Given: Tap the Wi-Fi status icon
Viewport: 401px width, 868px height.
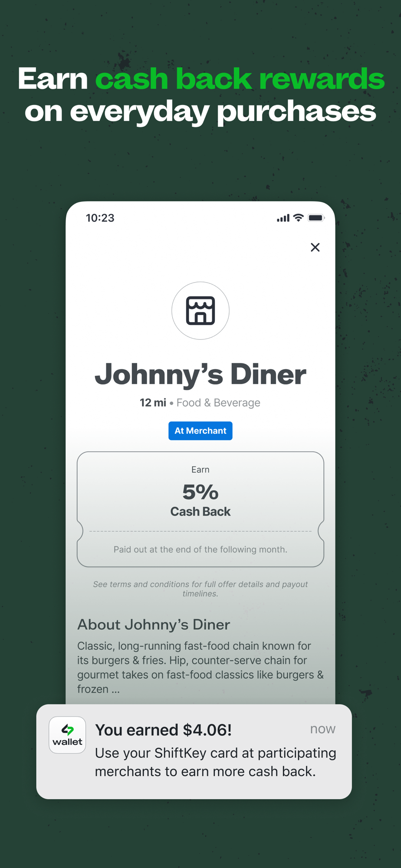Looking at the screenshot, I should pyautogui.click(x=298, y=218).
